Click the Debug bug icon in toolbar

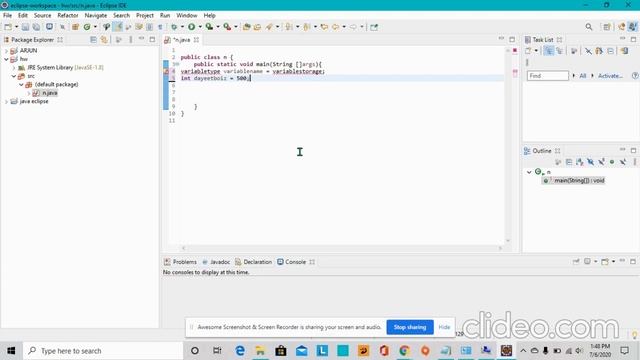point(174,27)
